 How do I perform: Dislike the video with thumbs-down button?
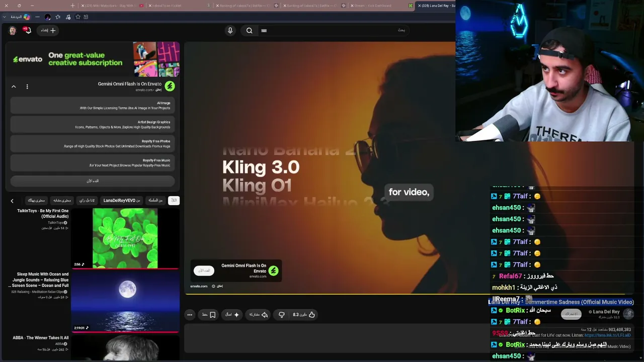[x=282, y=315]
